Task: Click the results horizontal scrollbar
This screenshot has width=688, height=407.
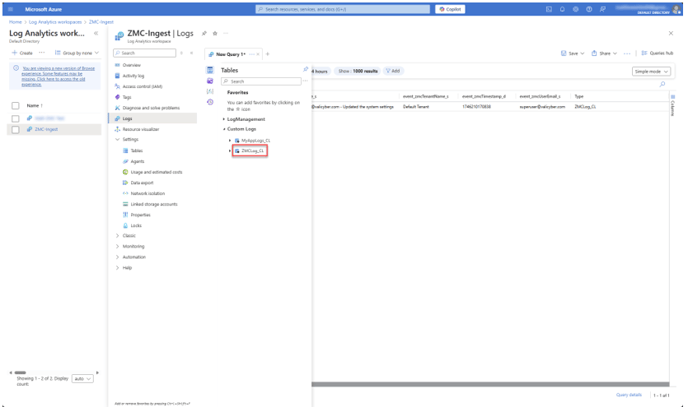Action: coord(491,384)
